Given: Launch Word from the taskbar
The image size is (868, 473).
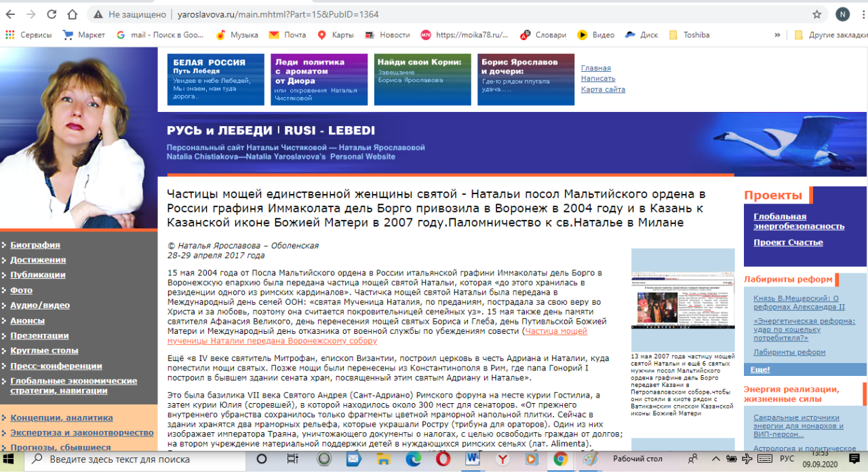Looking at the screenshot, I should (x=473, y=459).
